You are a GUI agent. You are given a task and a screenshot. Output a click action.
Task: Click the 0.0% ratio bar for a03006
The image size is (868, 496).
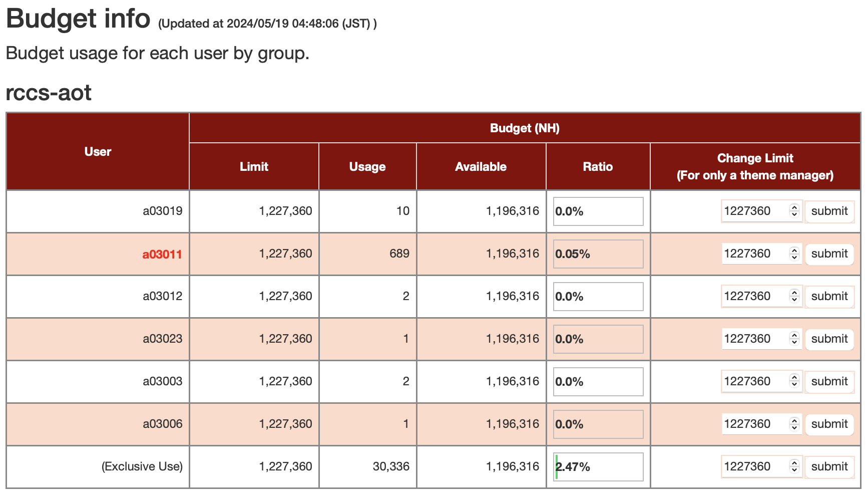(598, 424)
